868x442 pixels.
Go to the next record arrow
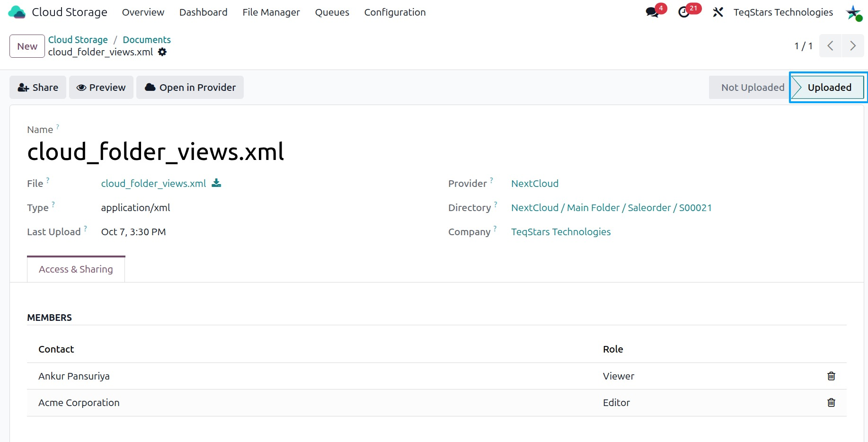[x=853, y=46]
